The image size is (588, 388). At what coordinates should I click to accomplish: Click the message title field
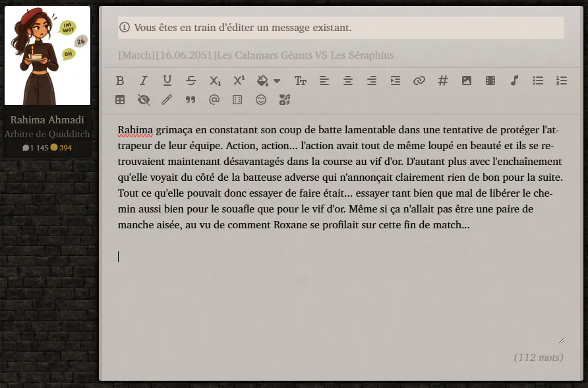341,55
